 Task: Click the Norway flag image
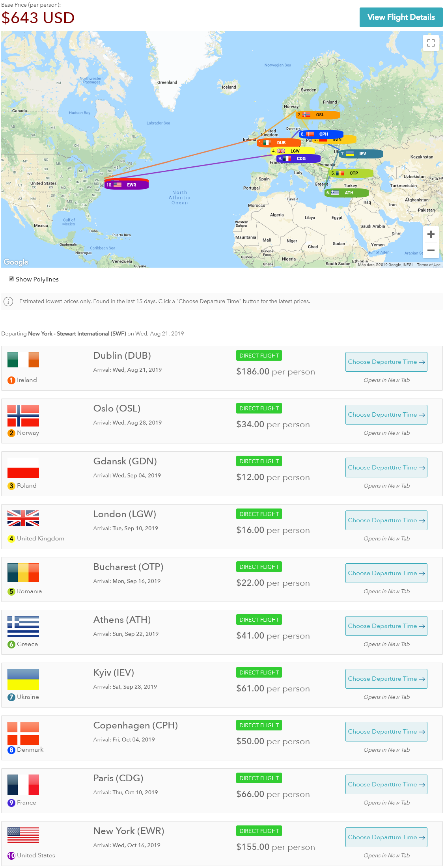(x=23, y=415)
